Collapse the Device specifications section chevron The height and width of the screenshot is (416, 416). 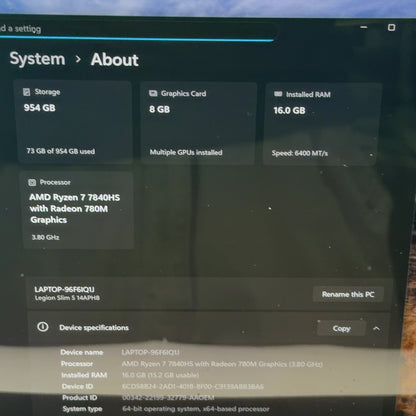pyautogui.click(x=376, y=329)
